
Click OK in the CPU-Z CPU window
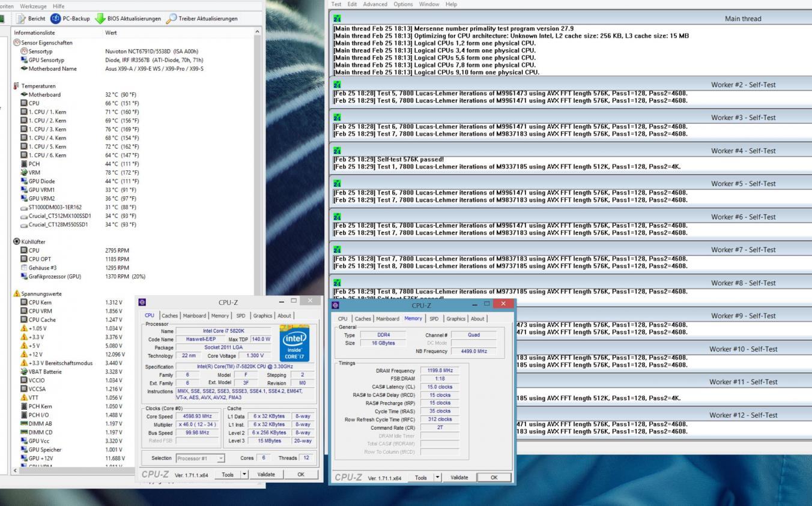pos(300,474)
